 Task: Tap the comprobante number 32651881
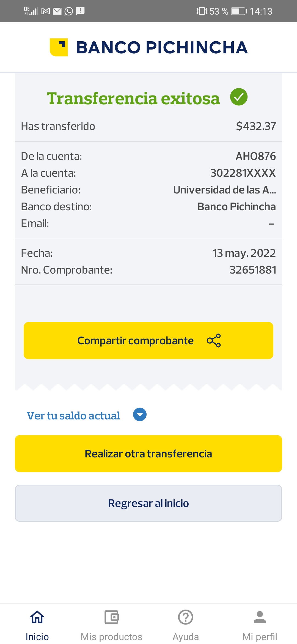coord(253,270)
